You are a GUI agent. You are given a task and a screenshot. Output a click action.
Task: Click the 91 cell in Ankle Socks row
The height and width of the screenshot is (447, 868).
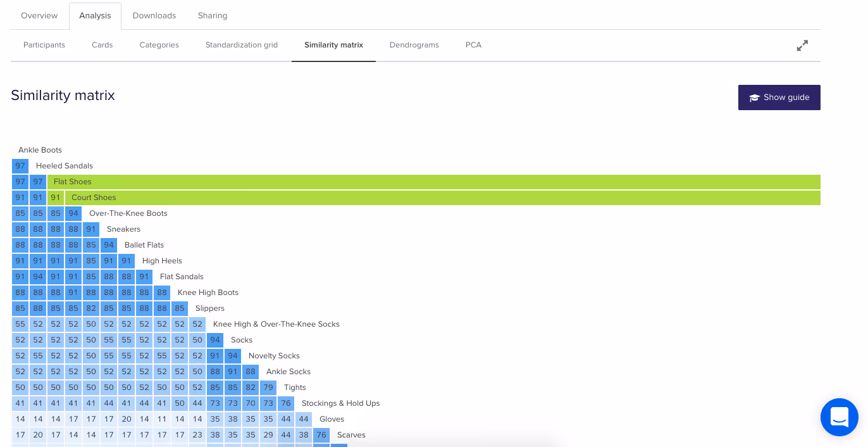point(233,372)
